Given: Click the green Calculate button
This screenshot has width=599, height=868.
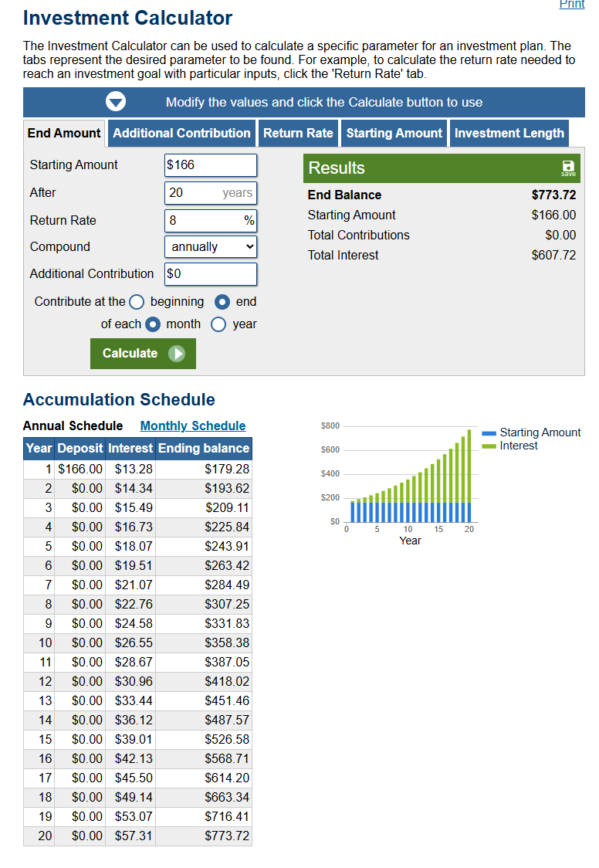Looking at the screenshot, I should (x=144, y=354).
